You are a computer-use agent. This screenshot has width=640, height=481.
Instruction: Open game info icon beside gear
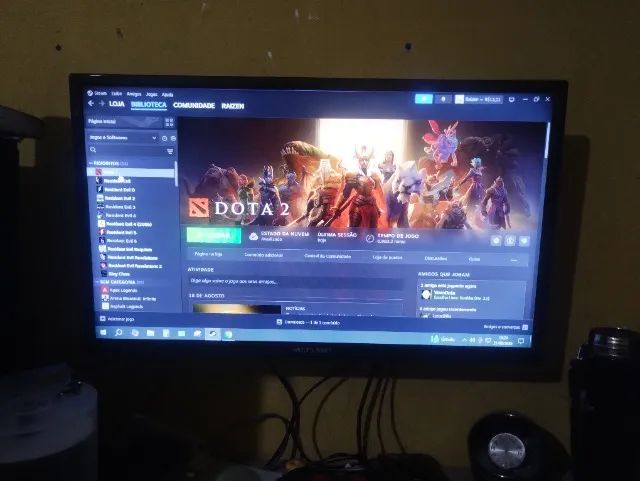510,241
